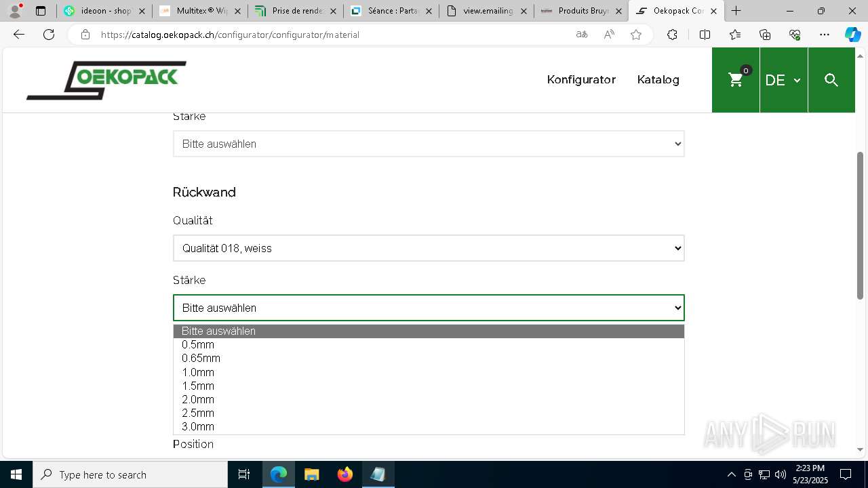Open the shopping cart icon
The image size is (868, 488).
tap(736, 80)
